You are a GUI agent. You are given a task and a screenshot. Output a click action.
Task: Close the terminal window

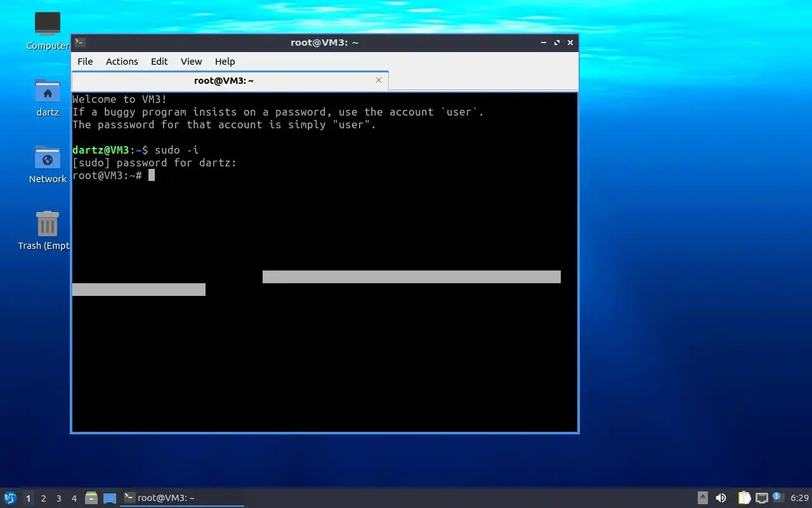(x=570, y=43)
